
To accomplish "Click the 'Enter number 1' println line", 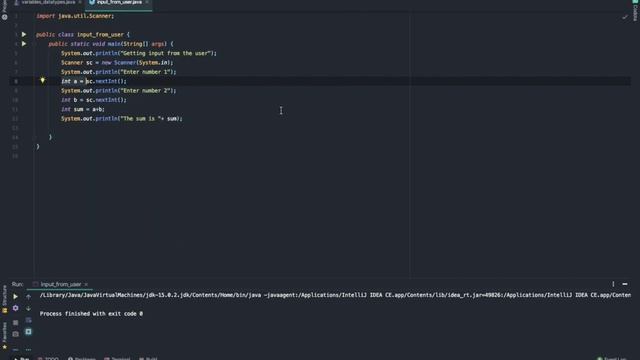I will point(119,72).
